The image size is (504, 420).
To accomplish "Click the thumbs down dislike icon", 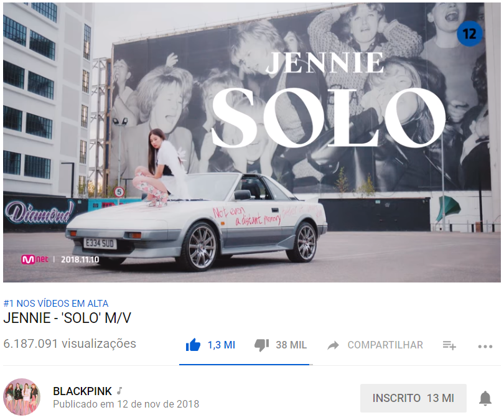I will 261,345.
